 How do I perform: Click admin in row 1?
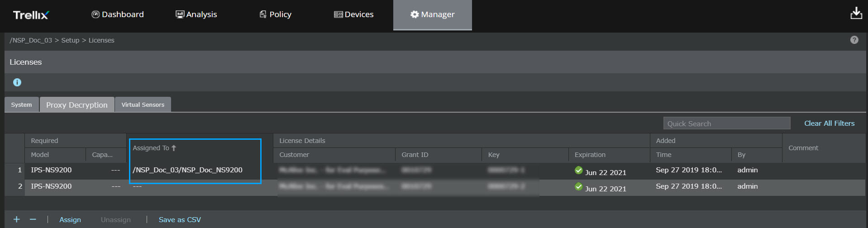(x=748, y=170)
